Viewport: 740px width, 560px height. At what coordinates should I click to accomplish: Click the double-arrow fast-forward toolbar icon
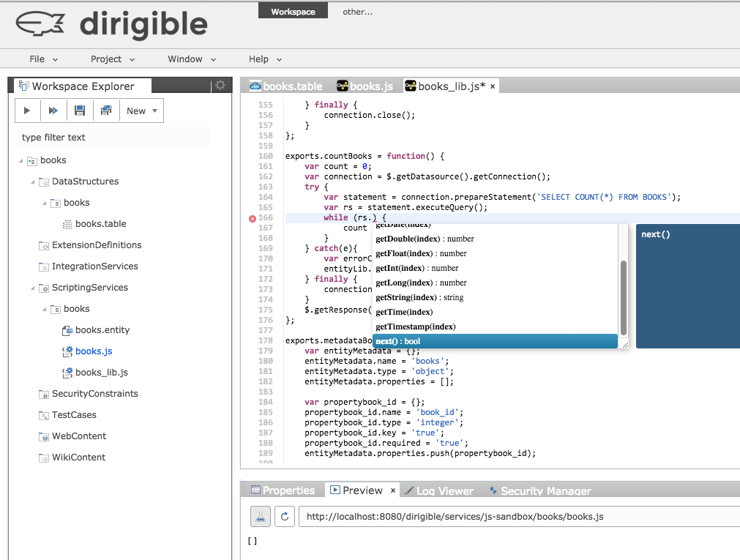pyautogui.click(x=53, y=111)
